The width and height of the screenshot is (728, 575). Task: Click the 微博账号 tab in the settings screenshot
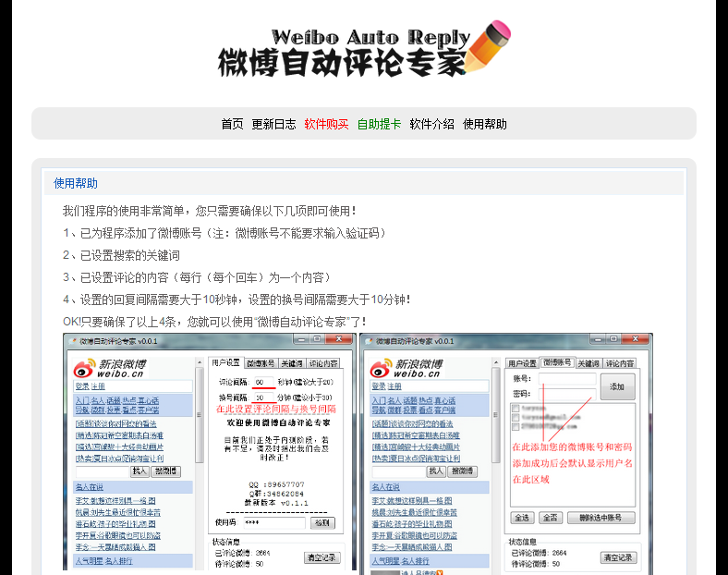(x=261, y=363)
